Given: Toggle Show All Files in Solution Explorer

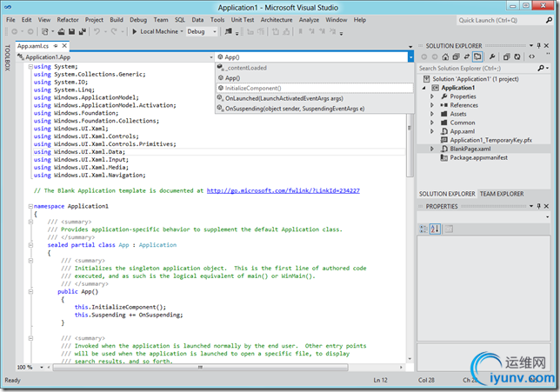Looking at the screenshot, I should 477,56.
